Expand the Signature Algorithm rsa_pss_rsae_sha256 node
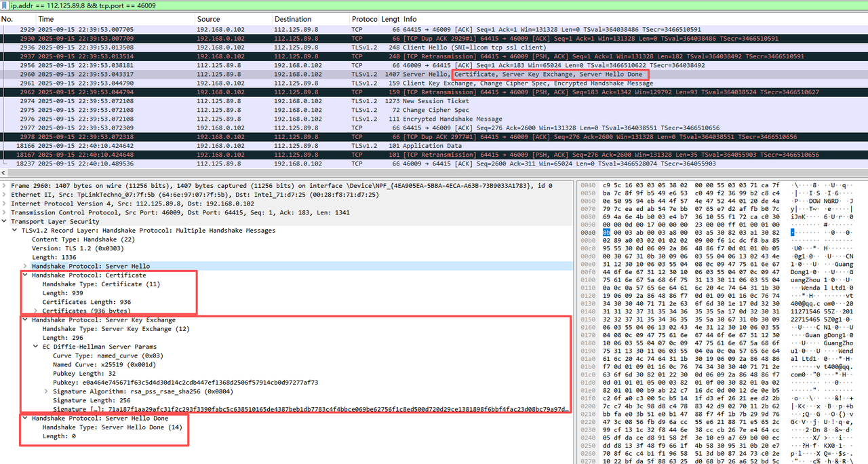The height and width of the screenshot is (464, 868). (46, 391)
